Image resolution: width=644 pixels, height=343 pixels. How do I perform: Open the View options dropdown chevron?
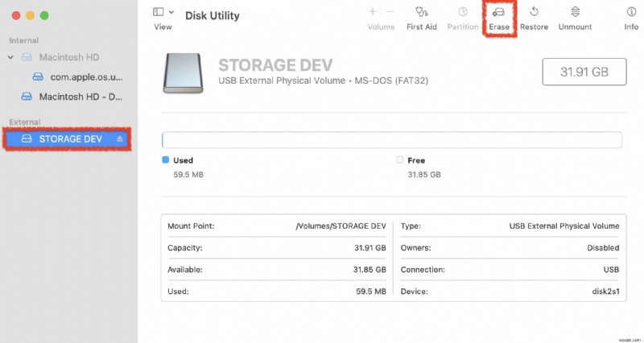[171, 12]
